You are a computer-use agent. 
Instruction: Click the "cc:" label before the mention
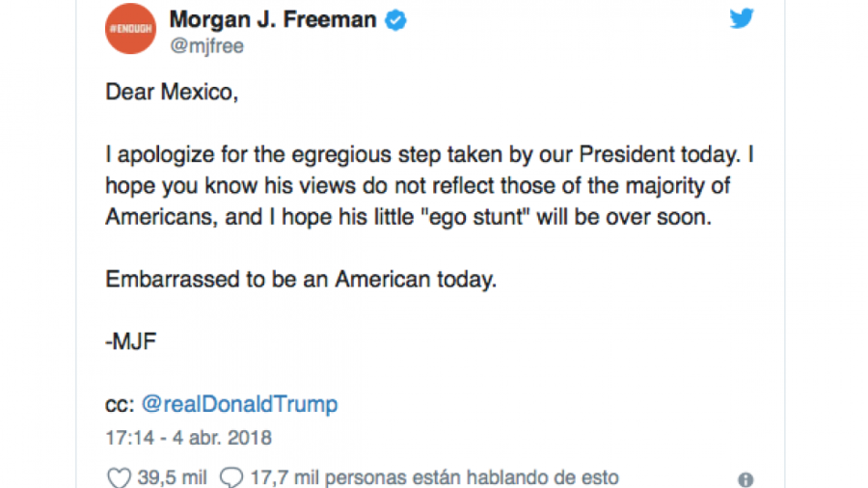coord(120,406)
